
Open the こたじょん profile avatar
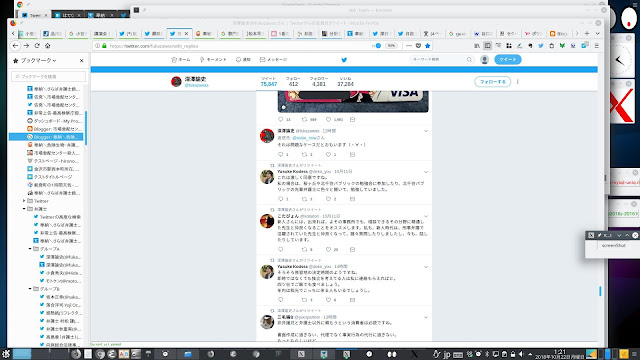[267, 221]
